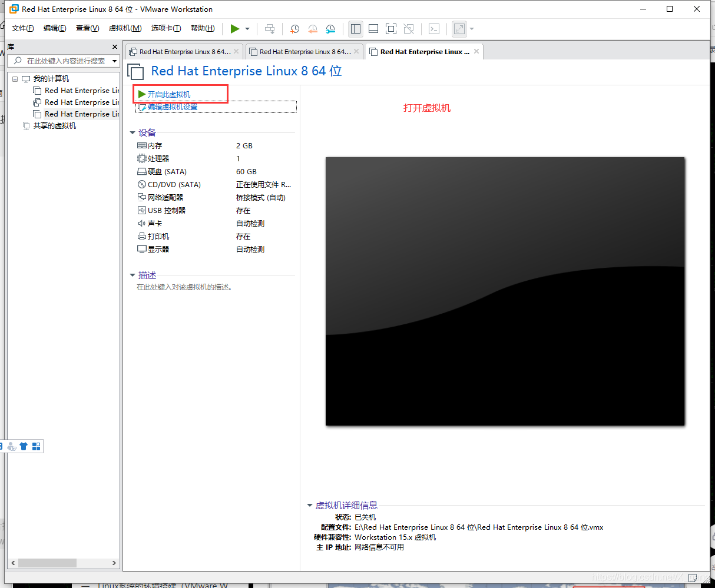
Task: Click the green power-on play icon in toolbar
Action: point(235,28)
